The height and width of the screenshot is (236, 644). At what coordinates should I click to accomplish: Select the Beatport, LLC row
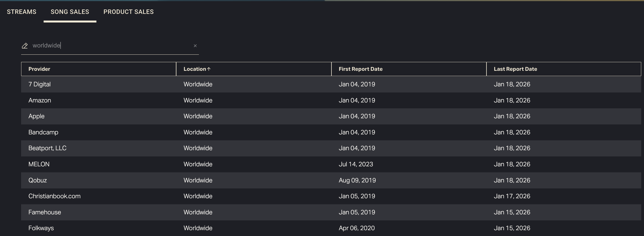pyautogui.click(x=47, y=148)
